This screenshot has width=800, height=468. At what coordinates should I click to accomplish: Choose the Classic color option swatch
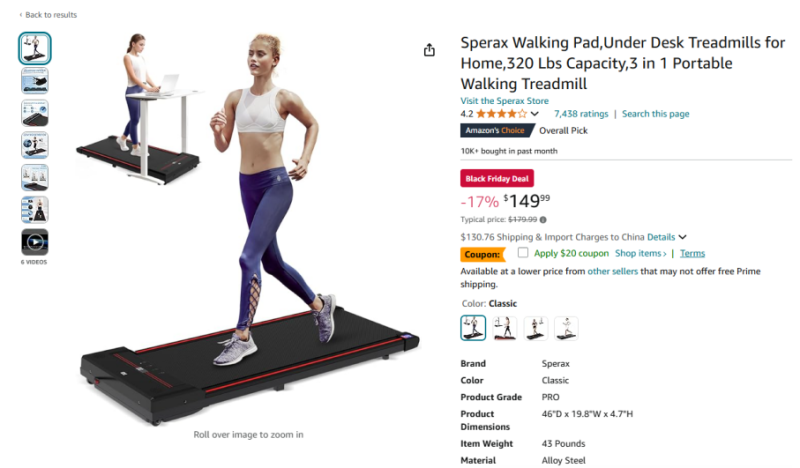pyautogui.click(x=473, y=328)
